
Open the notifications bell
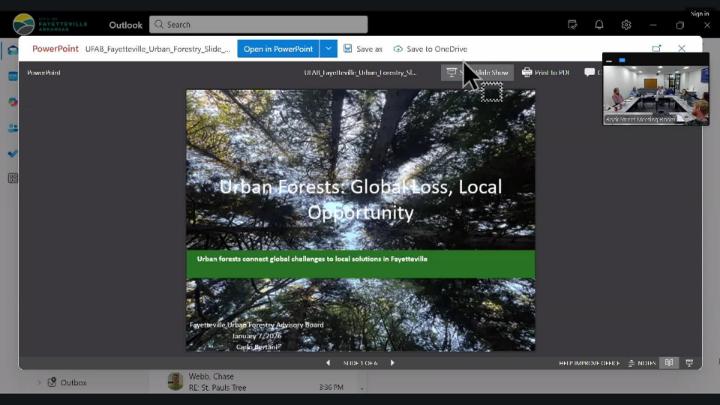[599, 25]
